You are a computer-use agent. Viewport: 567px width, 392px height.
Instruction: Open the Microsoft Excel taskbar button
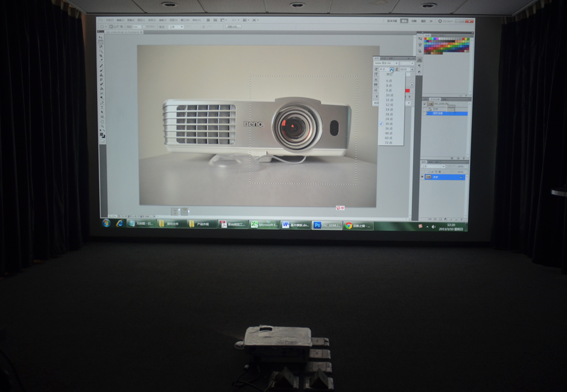(x=264, y=224)
